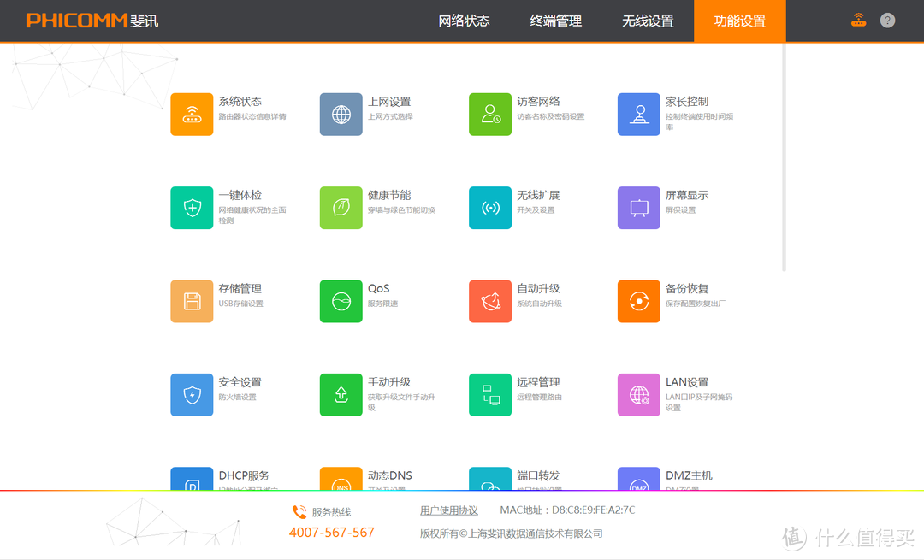
Task: Open the QoS speed limit icon
Action: click(x=341, y=301)
